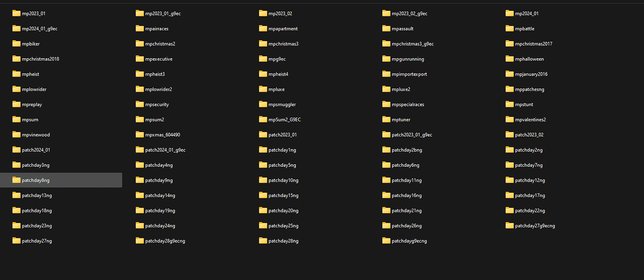
Task: Click the mphalloween folder label
Action: 530,59
